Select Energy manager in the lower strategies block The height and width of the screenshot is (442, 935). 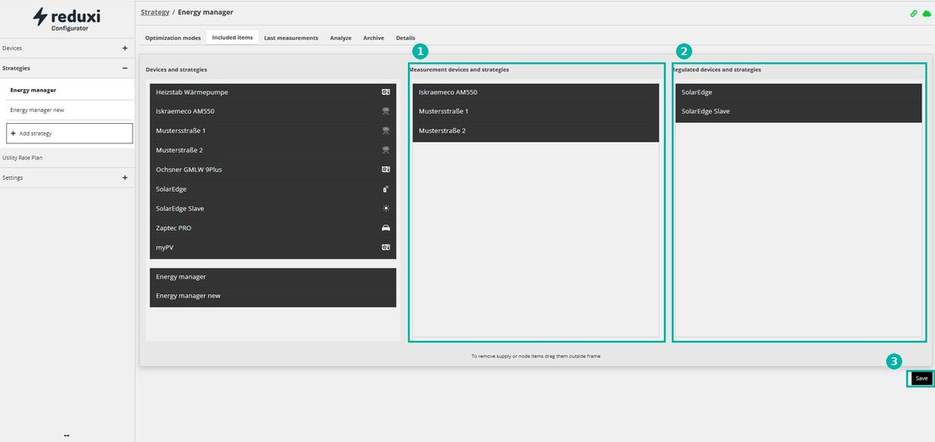(273, 277)
